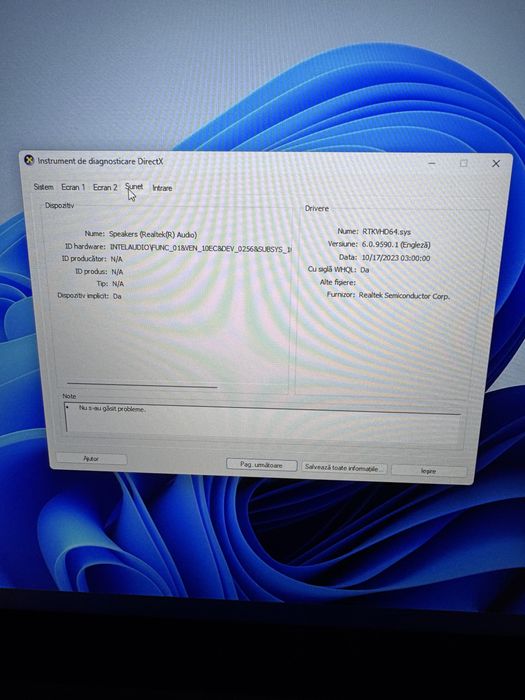Click the 'Instrument de diagnosticare DirectX' title
Screen dimensions: 525x700
tap(100, 161)
